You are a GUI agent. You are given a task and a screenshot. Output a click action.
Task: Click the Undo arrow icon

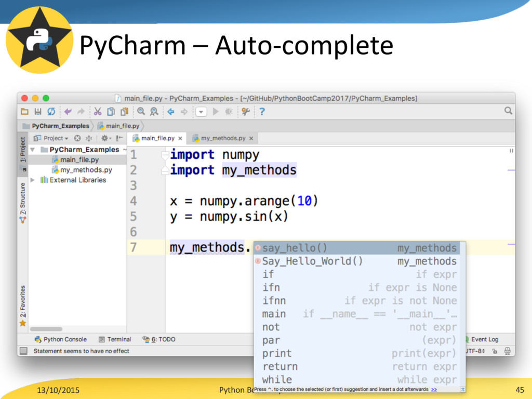click(x=68, y=112)
